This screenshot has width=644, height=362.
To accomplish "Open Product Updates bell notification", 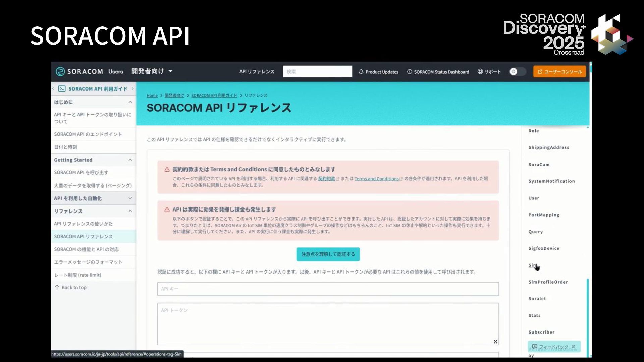I will point(378,72).
